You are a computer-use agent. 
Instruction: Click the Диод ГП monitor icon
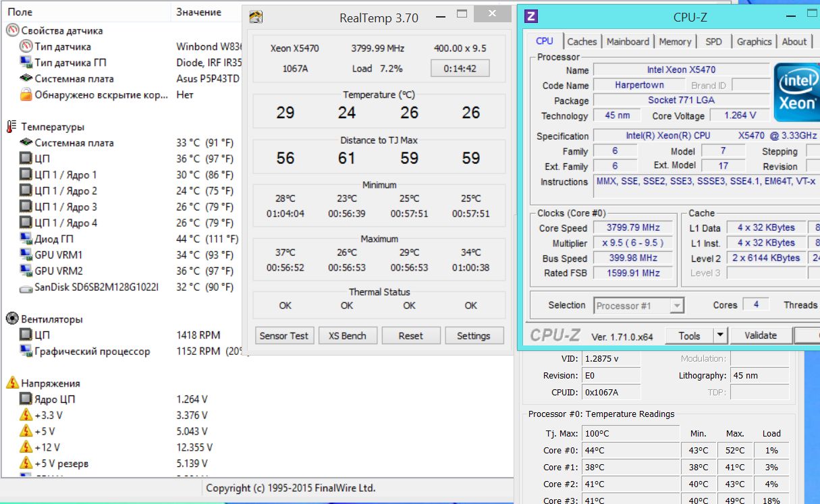point(26,239)
